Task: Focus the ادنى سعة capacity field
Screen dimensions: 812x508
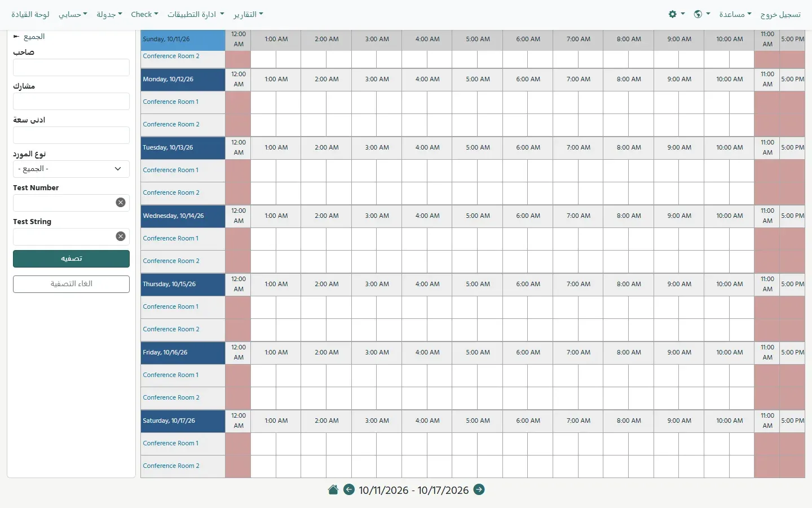Action: (71, 135)
